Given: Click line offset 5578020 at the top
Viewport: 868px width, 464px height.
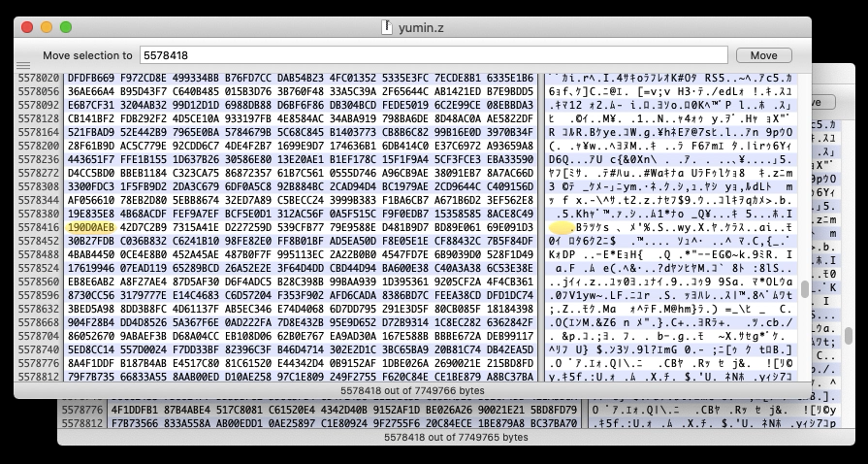Looking at the screenshot, I should [x=38, y=76].
